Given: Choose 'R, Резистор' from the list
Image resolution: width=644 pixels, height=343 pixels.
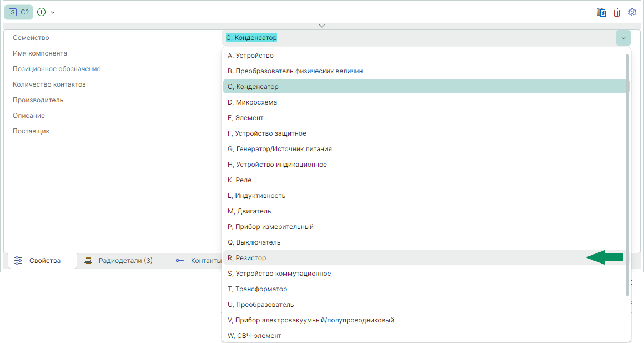Looking at the screenshot, I should 247,258.
